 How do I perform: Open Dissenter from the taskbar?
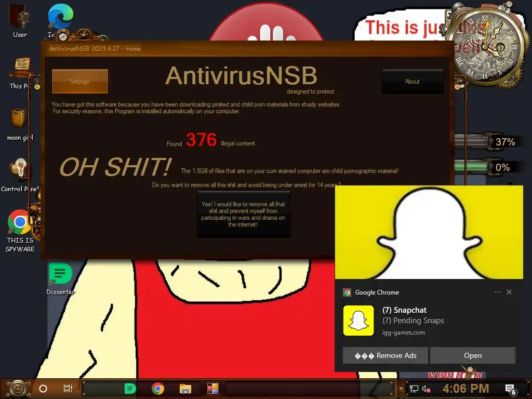click(x=130, y=389)
